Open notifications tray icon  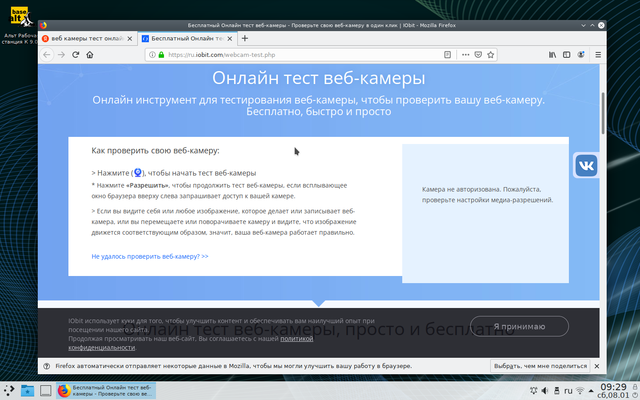533,391
